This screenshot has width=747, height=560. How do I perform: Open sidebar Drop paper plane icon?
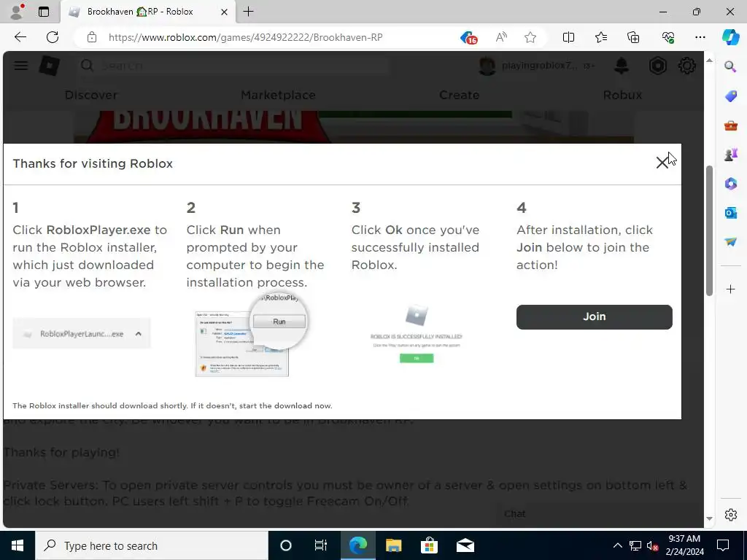tap(730, 242)
